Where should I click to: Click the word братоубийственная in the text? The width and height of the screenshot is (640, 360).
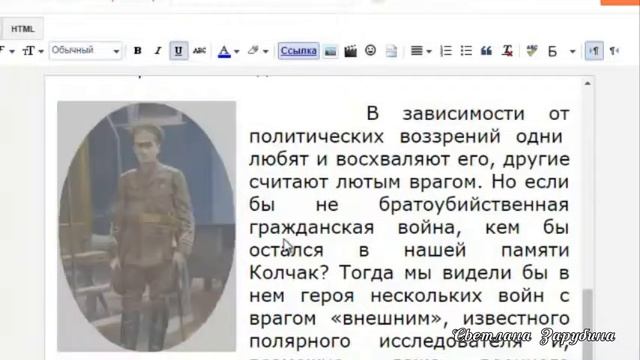(x=474, y=204)
